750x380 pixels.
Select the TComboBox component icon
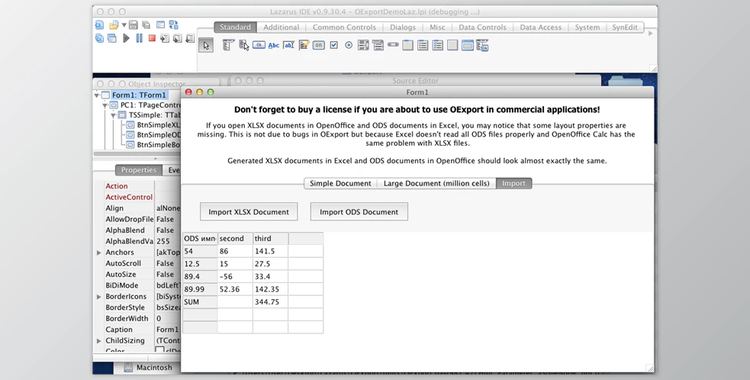pos(378,45)
